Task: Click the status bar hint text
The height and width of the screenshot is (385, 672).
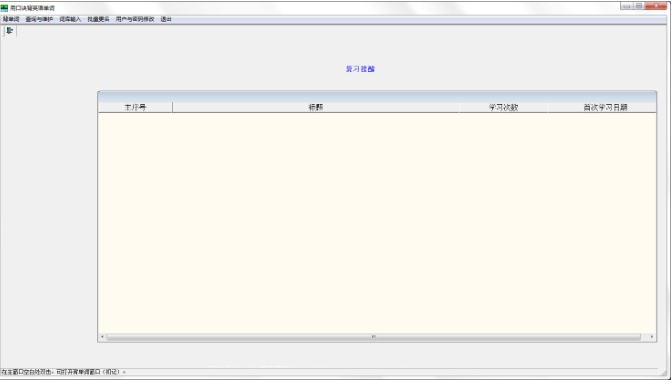Action: [x=63, y=372]
